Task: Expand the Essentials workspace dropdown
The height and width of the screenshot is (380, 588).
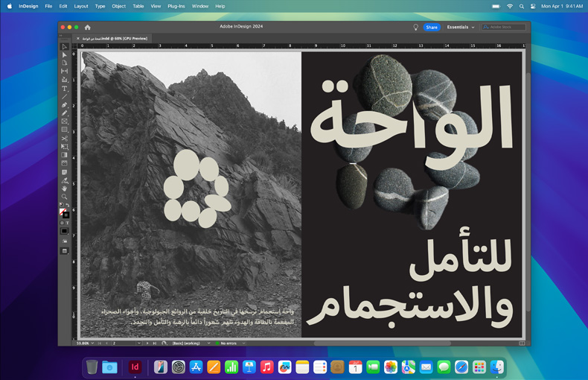Action: (x=460, y=28)
